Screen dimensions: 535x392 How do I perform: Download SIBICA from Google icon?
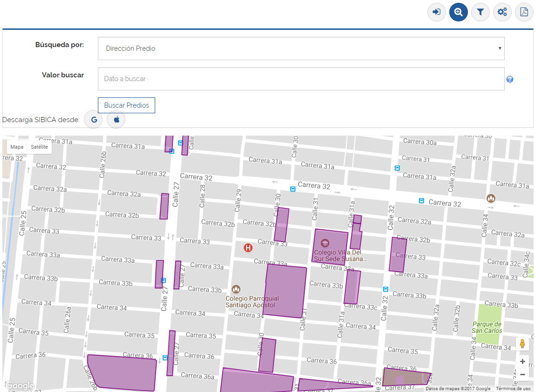coord(94,120)
